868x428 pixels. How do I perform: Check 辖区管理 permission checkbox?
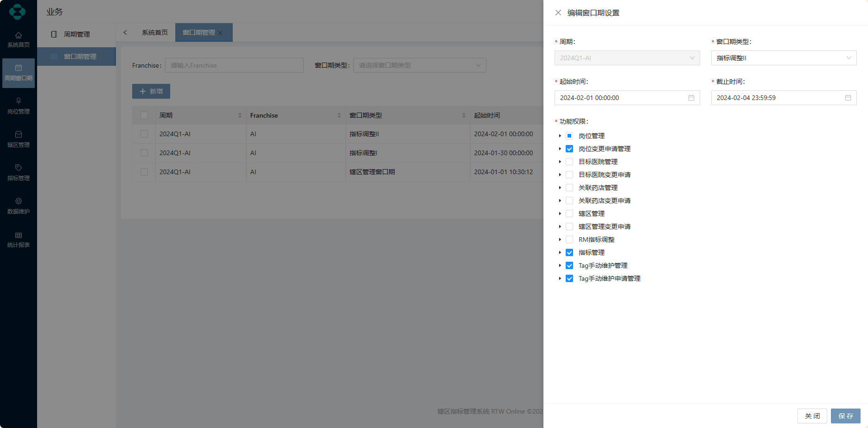click(x=569, y=214)
